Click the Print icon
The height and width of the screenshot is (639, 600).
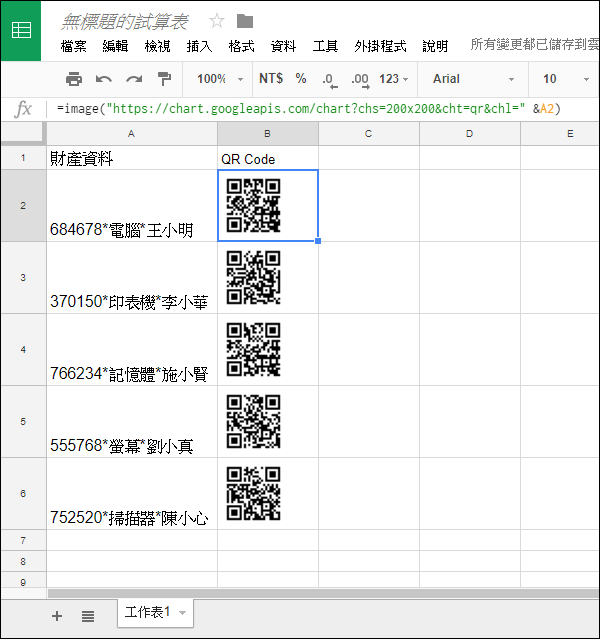(x=74, y=79)
